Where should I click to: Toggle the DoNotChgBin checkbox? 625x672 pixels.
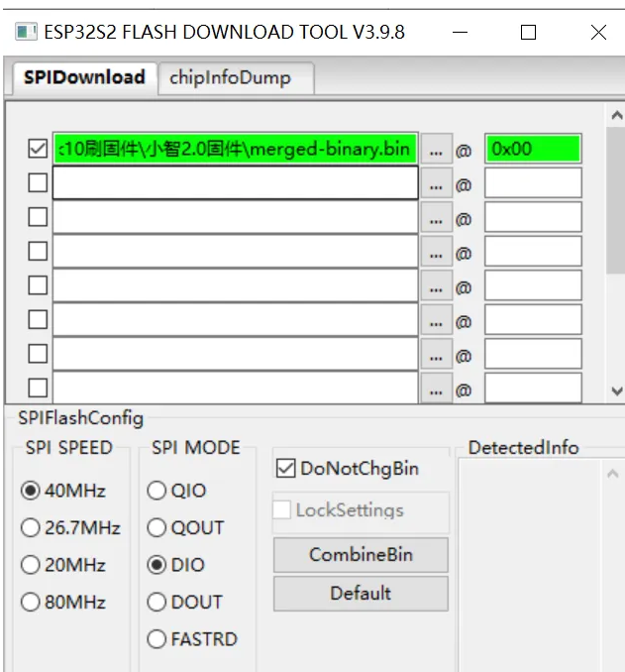286,469
